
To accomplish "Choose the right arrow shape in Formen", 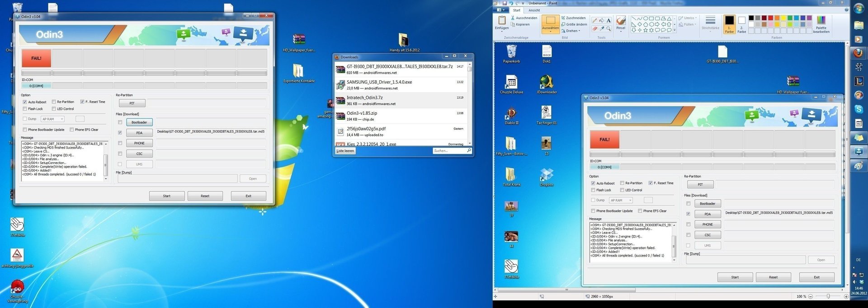I will [x=657, y=24].
